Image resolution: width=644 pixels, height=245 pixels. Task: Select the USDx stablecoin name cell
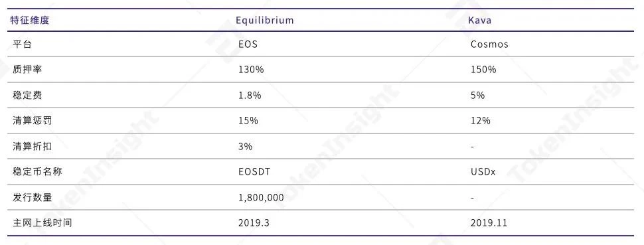pyautogui.click(x=483, y=172)
